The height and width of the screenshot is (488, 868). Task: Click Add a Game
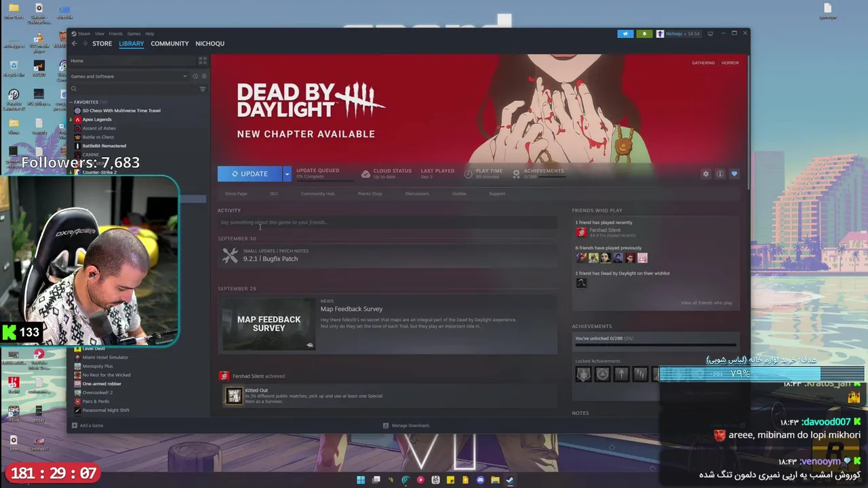pyautogui.click(x=87, y=426)
